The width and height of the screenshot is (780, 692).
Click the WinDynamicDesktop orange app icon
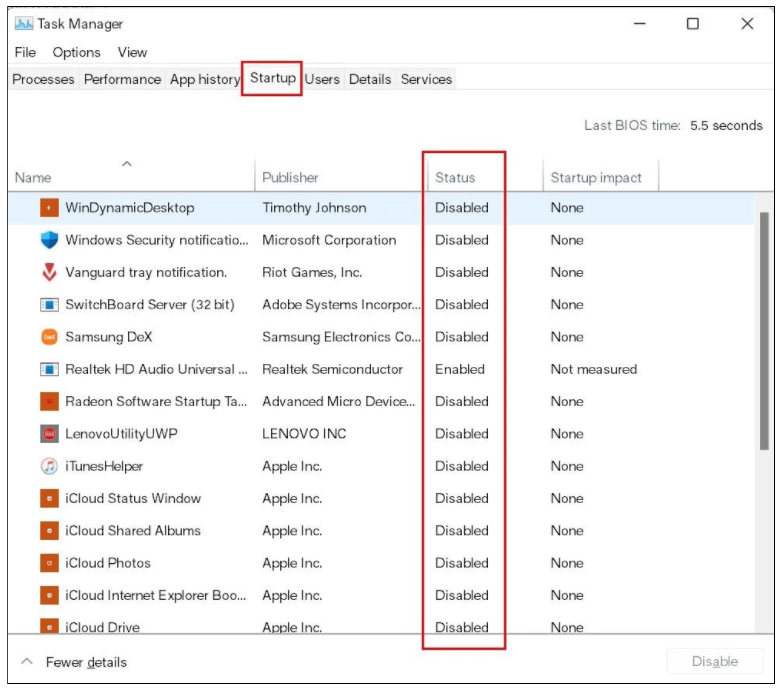[x=49, y=207]
